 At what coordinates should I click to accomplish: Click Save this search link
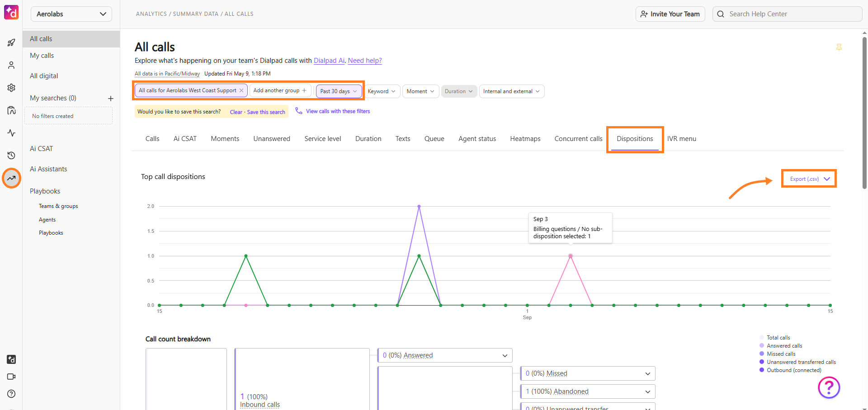266,112
